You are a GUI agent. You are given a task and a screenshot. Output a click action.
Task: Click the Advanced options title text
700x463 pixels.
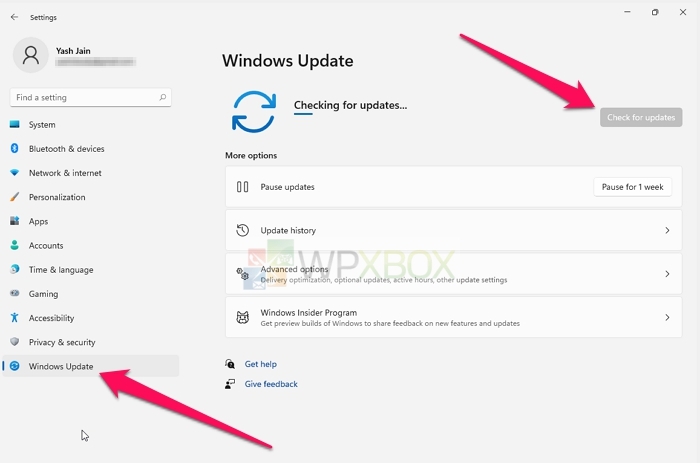(x=294, y=269)
